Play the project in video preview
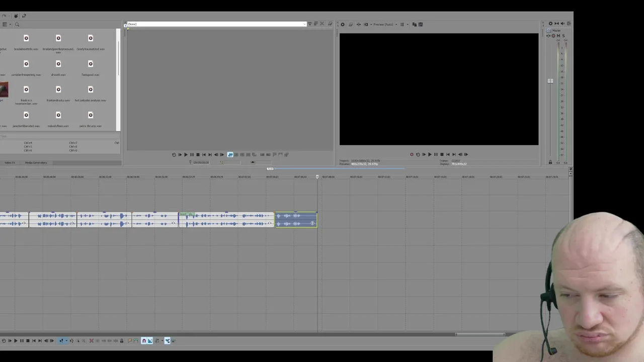644x362 pixels. click(x=430, y=154)
